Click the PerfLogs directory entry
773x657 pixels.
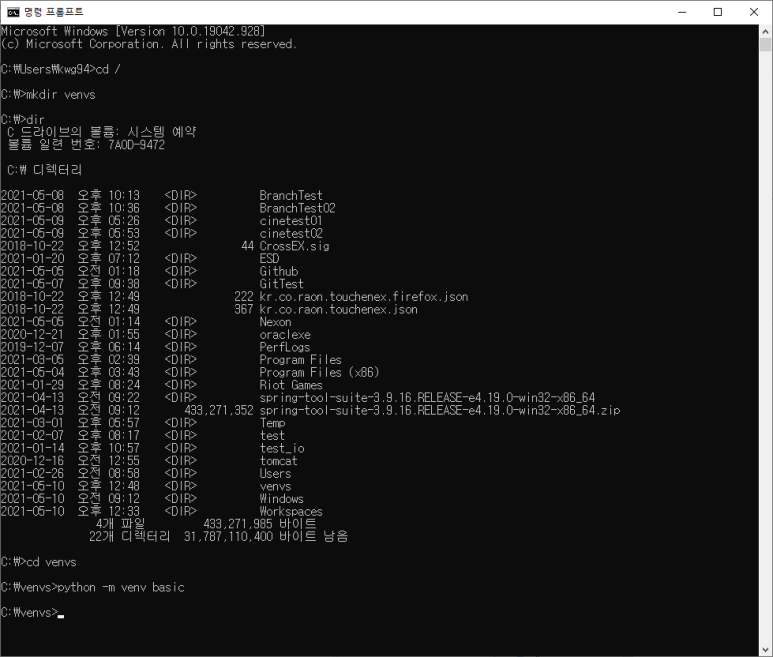[285, 347]
